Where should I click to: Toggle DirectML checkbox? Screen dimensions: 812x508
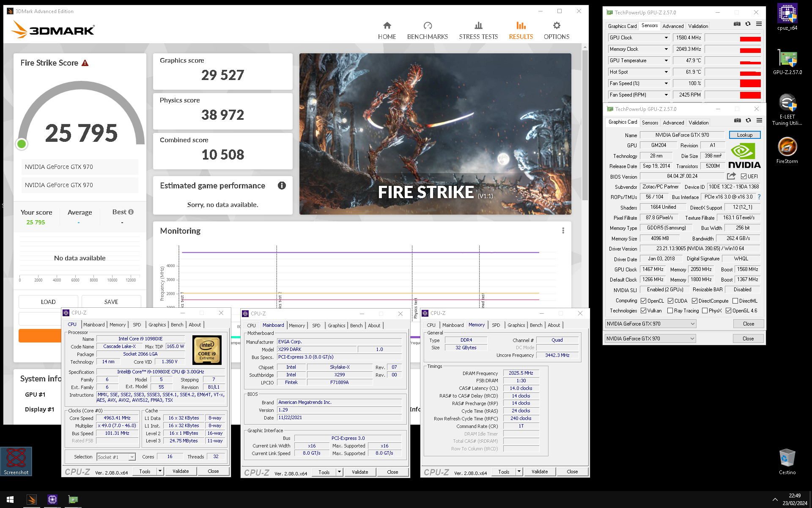point(735,301)
